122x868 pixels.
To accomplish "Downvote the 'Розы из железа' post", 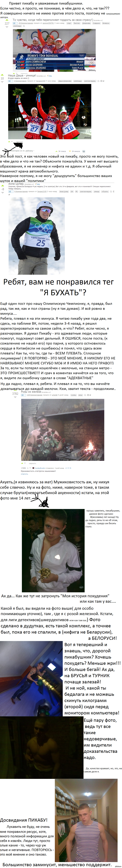I will [16, 397].
